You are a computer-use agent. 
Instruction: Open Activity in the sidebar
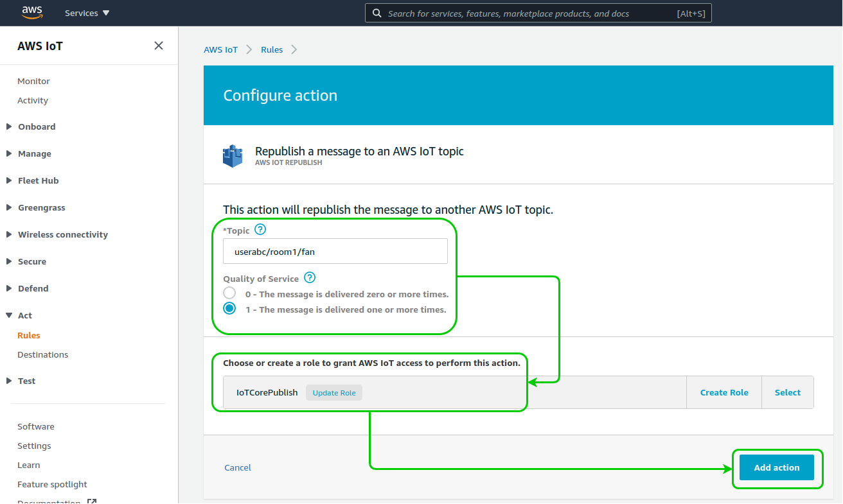[x=33, y=100]
